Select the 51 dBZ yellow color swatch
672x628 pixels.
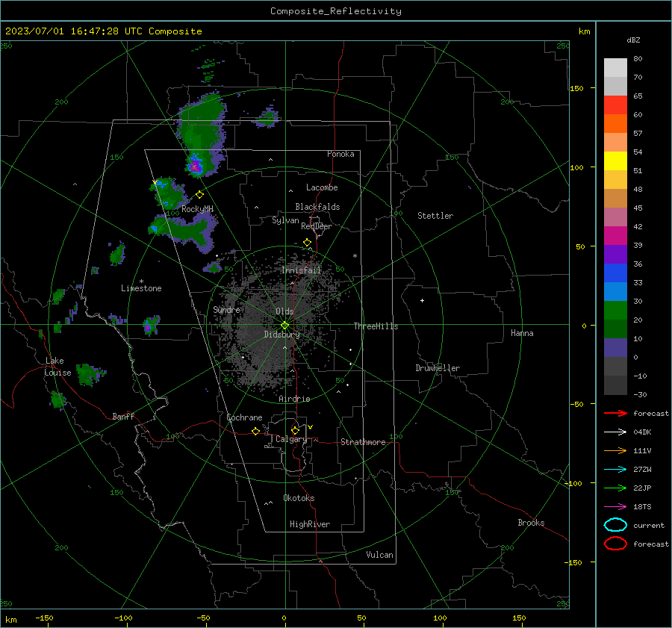615,161
